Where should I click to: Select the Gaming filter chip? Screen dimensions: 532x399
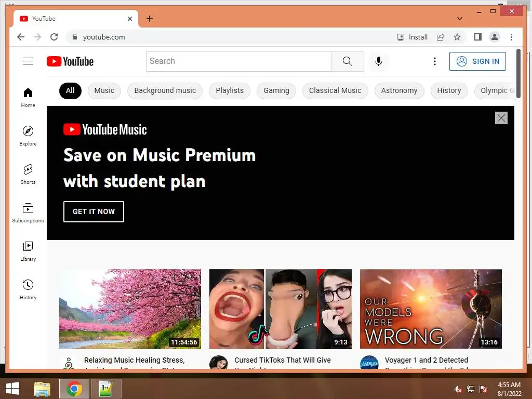[276, 90]
